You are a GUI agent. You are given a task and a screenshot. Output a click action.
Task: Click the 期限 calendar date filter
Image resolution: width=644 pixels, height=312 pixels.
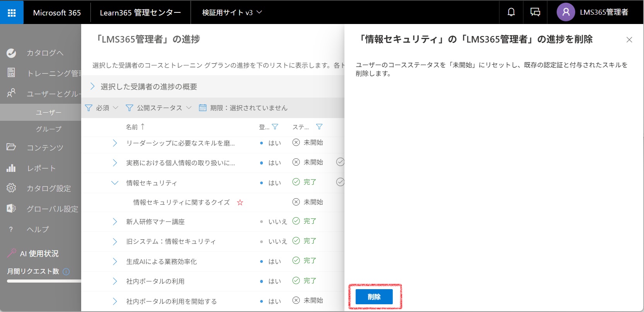pos(243,108)
